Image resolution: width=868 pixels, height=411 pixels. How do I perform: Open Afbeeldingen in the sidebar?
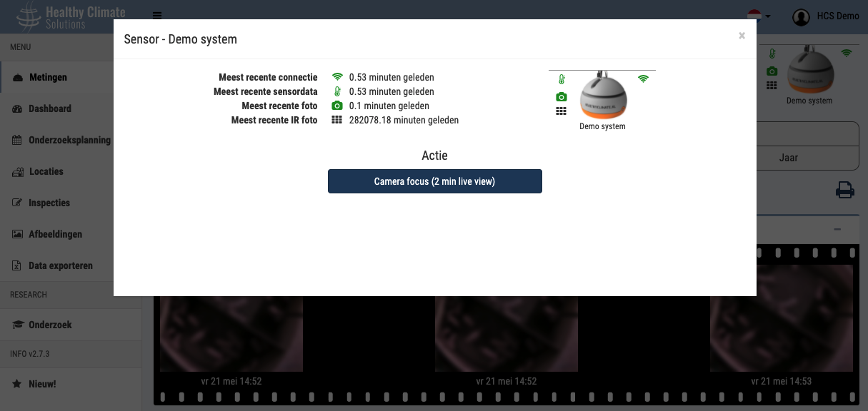pyautogui.click(x=55, y=234)
